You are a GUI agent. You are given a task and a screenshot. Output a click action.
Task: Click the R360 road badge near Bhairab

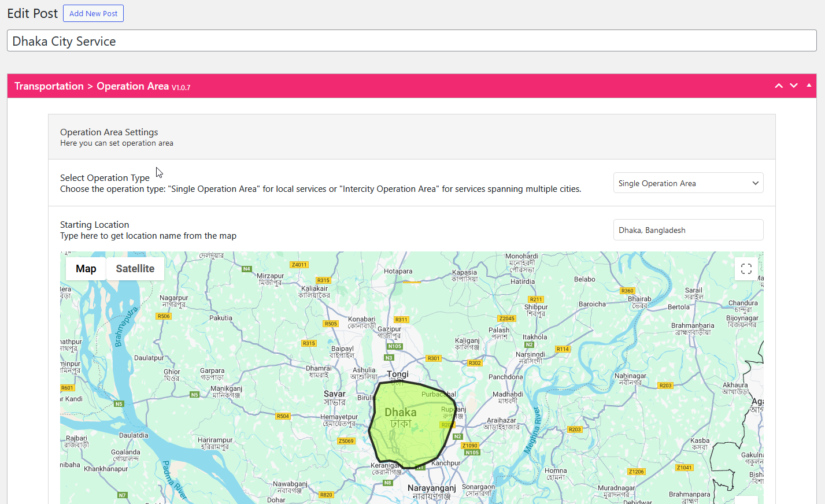(627, 291)
